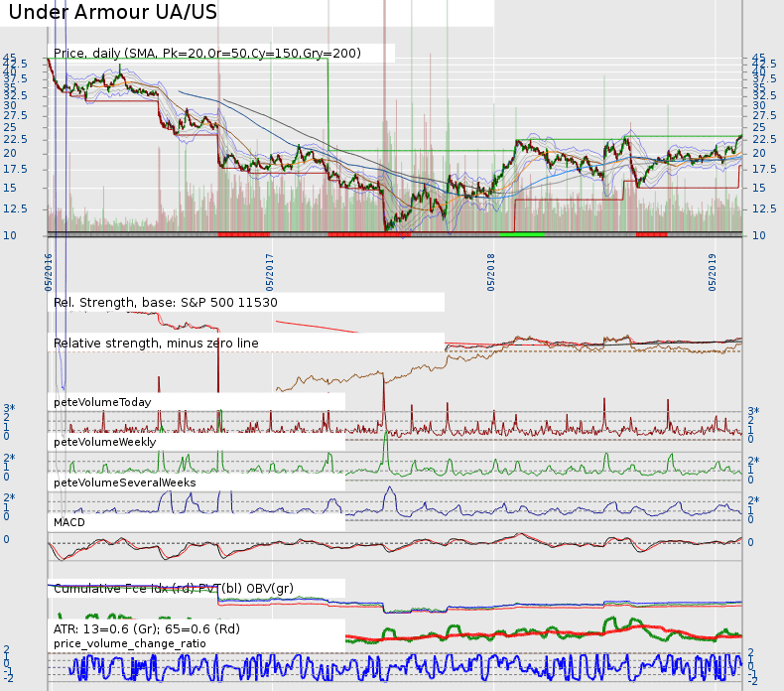Click the 'ATR: 13=0.6 (Gr); 65=0.6 (Rd)' label

click(147, 628)
